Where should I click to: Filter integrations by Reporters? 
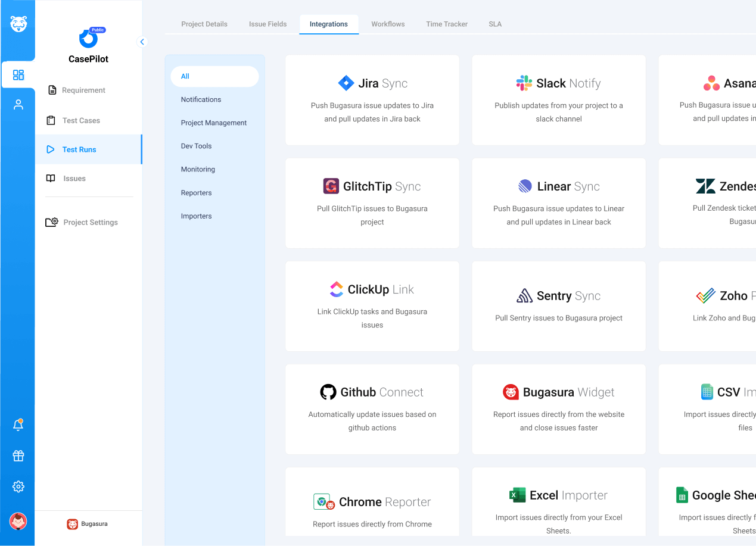point(196,193)
